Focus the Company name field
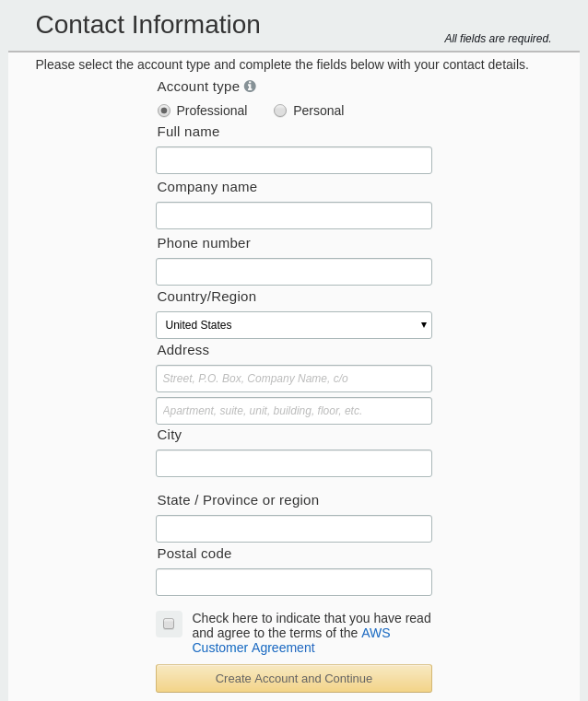 [x=294, y=216]
